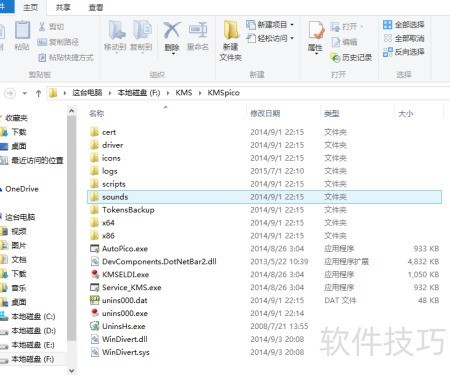Click KMS in the address breadcrumb
The width and height of the screenshot is (450, 375).
[184, 93]
